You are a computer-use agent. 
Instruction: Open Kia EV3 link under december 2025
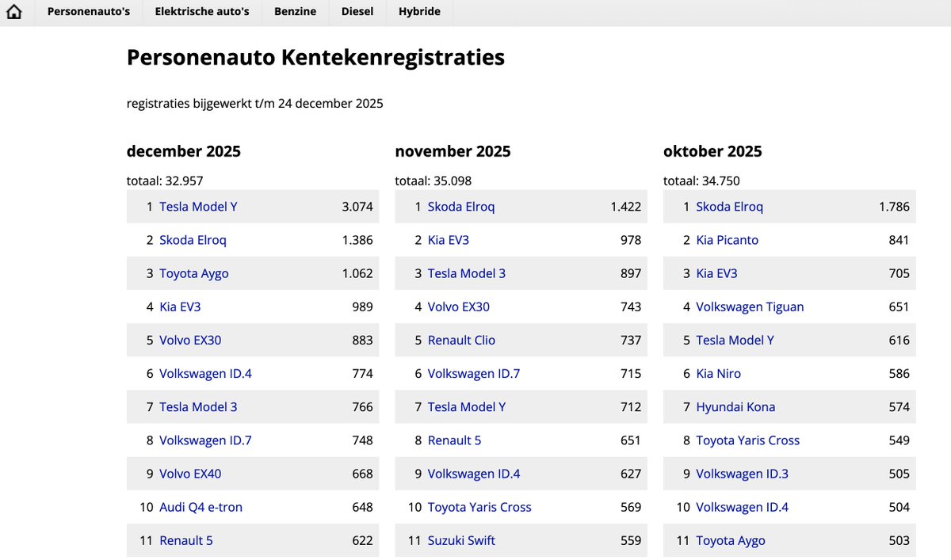(x=180, y=307)
